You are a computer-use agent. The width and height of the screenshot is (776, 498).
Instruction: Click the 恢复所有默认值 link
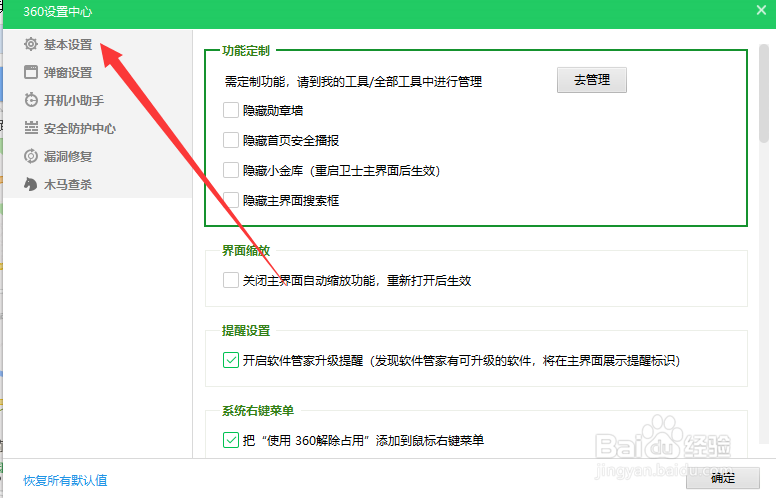point(65,480)
